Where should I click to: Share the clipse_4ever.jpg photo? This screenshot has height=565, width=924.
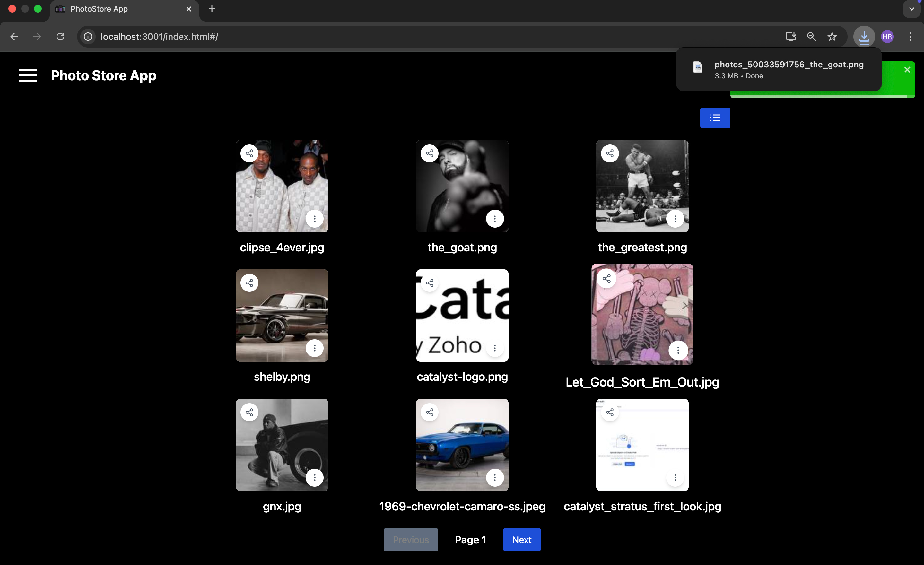click(249, 153)
